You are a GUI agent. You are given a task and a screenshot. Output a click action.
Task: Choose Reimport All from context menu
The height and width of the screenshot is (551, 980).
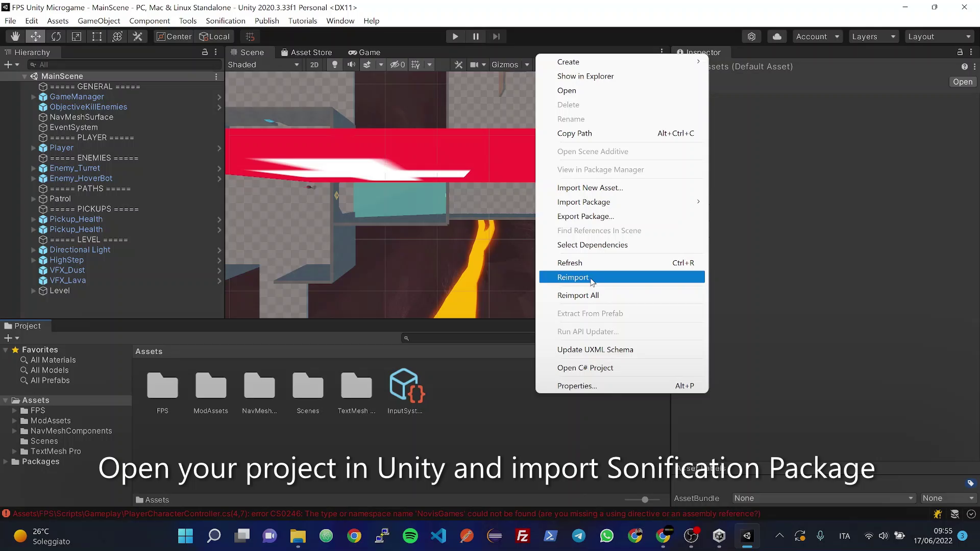(x=622, y=295)
